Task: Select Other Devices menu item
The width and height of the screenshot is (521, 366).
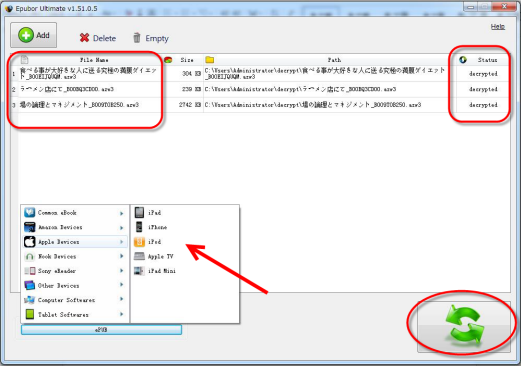Action: (x=75, y=285)
